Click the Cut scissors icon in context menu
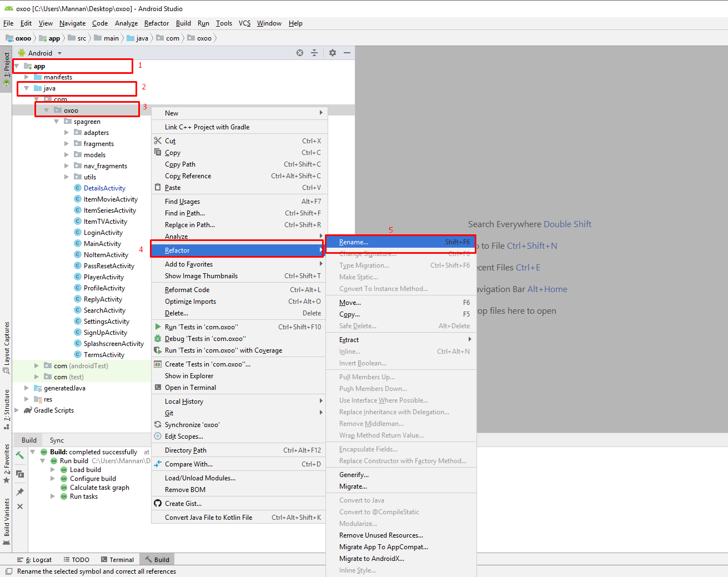 pyautogui.click(x=158, y=141)
